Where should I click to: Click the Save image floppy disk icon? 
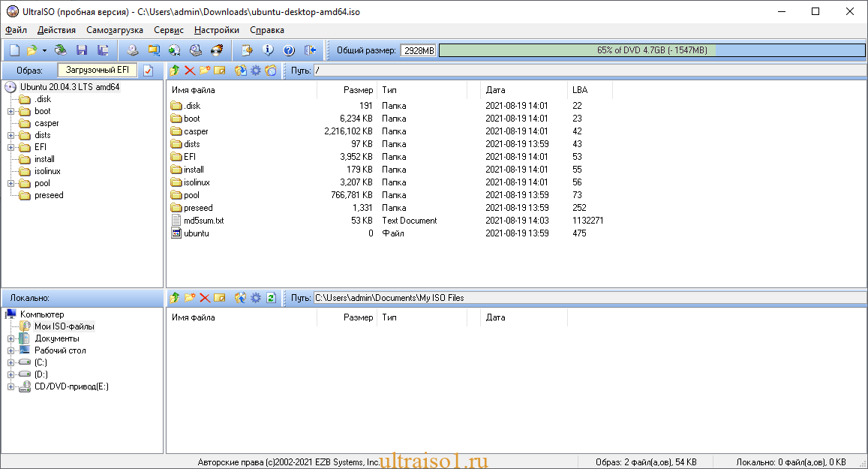click(82, 50)
